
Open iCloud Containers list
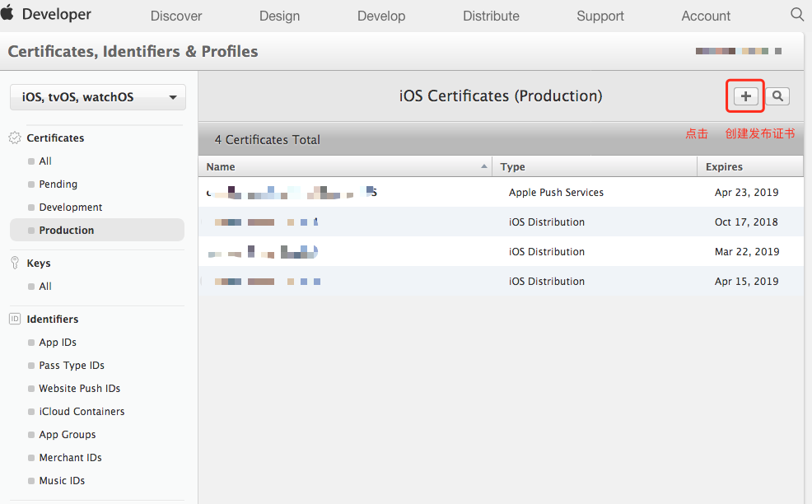82,411
